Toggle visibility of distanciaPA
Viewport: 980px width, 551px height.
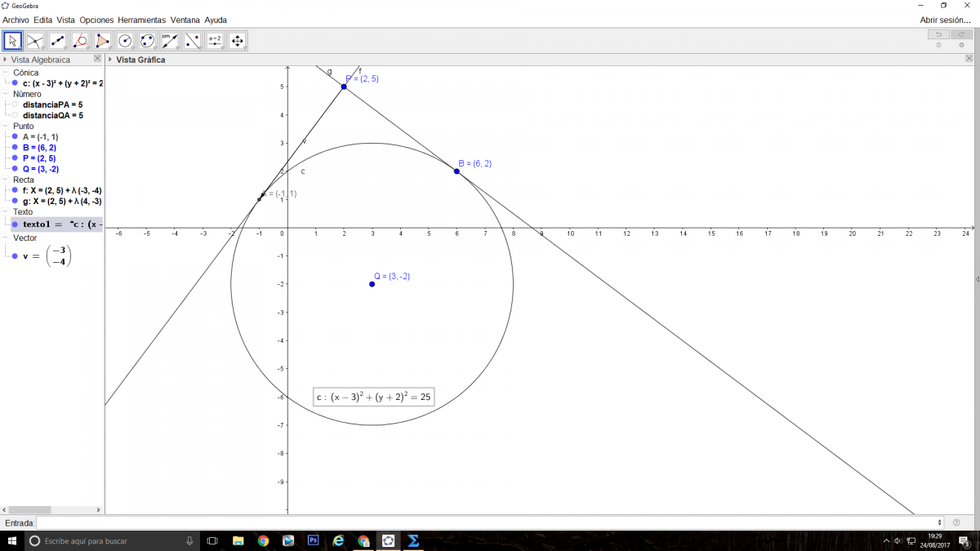pyautogui.click(x=15, y=104)
